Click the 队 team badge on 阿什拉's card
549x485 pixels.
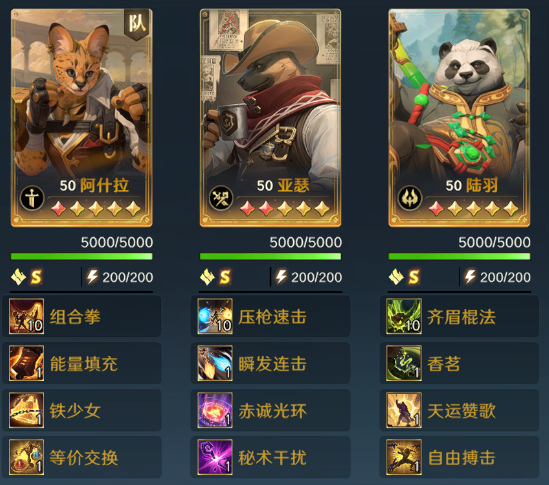[138, 24]
